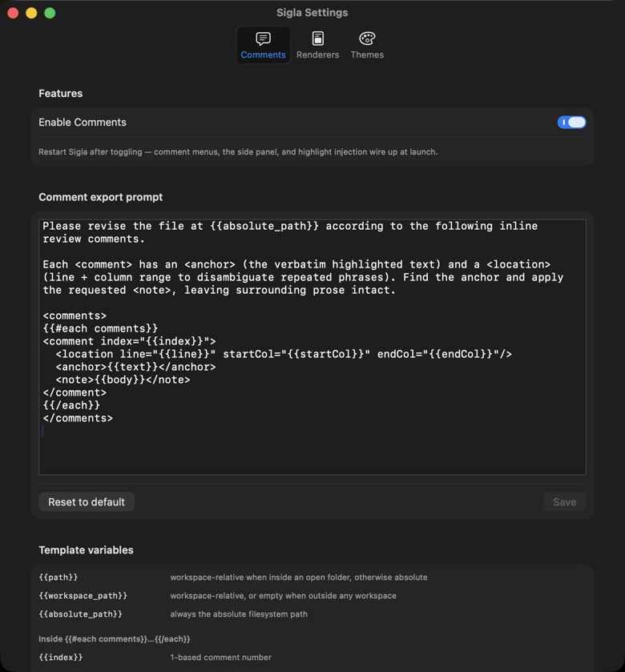
Task: Click the '{{#each comments}}' line in prompt
Action: 100,328
